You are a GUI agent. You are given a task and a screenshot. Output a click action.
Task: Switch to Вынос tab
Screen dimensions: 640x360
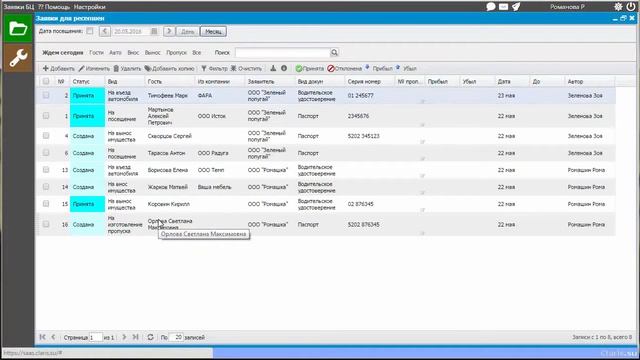152,53
